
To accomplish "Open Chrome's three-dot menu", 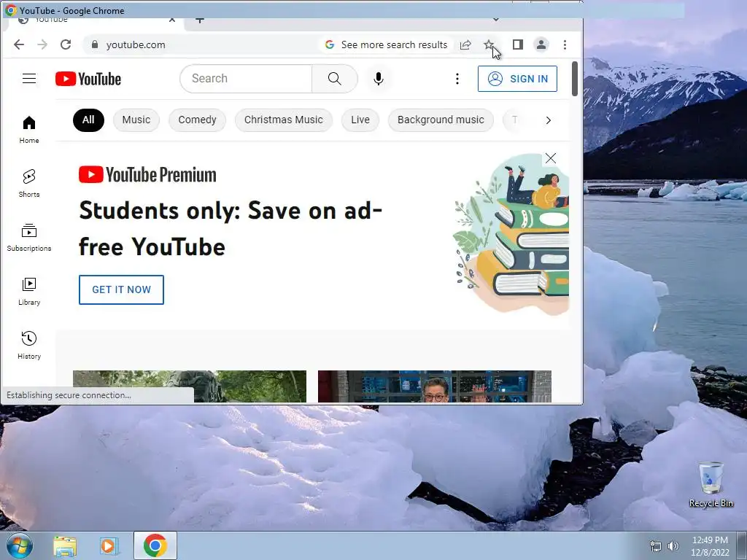I will [565, 44].
